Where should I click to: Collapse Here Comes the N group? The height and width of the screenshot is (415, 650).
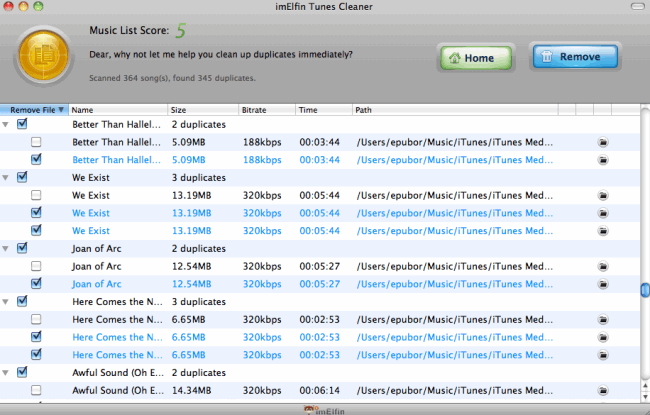pos(5,302)
